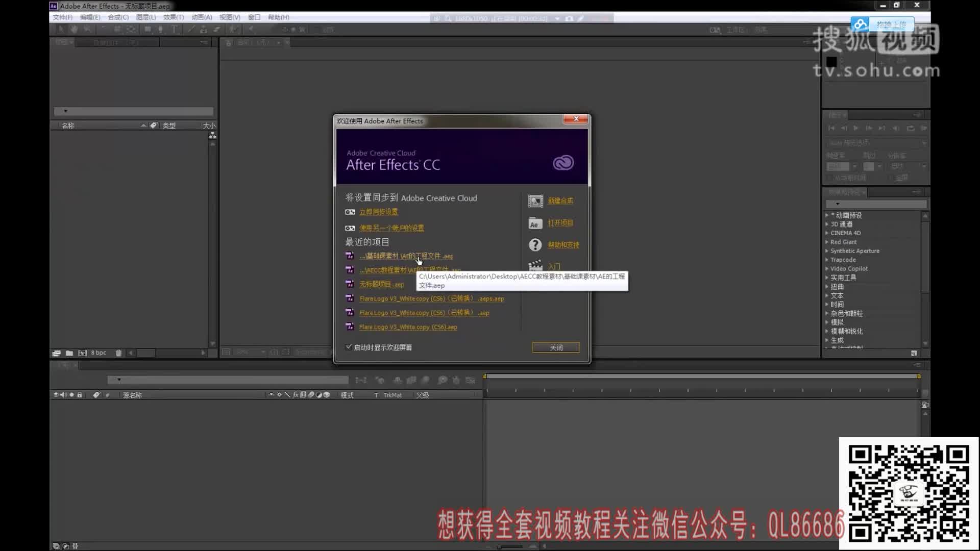Click the Interpret Footage icon in Project panel

pyautogui.click(x=56, y=353)
